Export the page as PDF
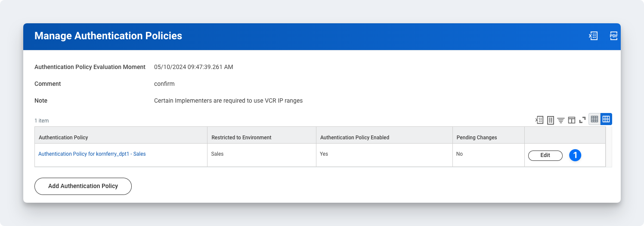Screen dimensions: 644x226 pyautogui.click(x=614, y=36)
